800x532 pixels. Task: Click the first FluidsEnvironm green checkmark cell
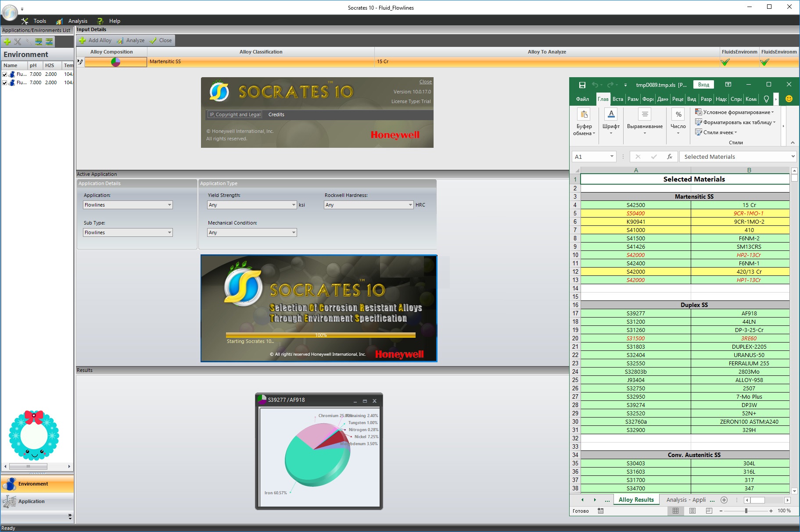pyautogui.click(x=725, y=62)
